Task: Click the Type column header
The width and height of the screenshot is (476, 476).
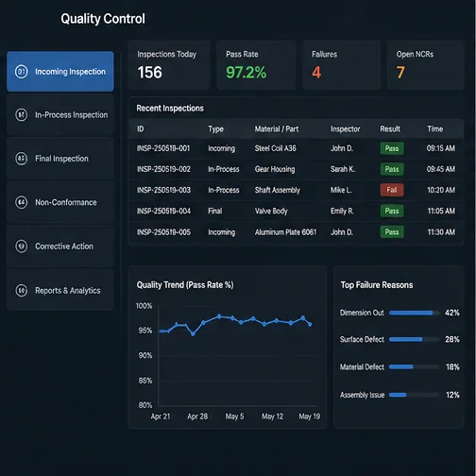Action: coord(216,128)
